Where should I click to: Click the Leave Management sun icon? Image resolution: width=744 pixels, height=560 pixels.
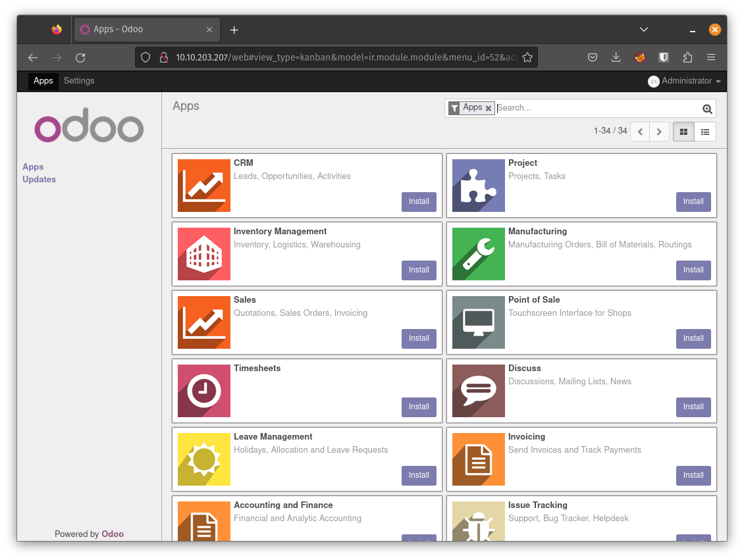(x=204, y=459)
